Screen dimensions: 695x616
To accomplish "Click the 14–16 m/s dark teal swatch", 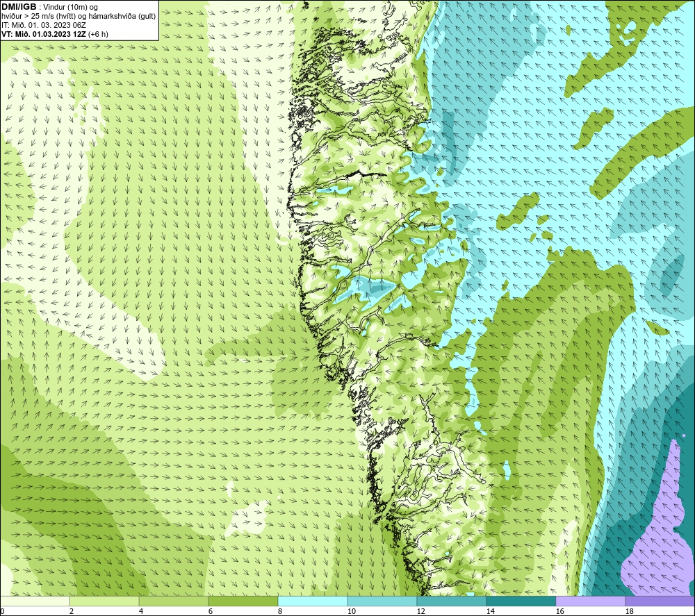I will click(x=521, y=601).
